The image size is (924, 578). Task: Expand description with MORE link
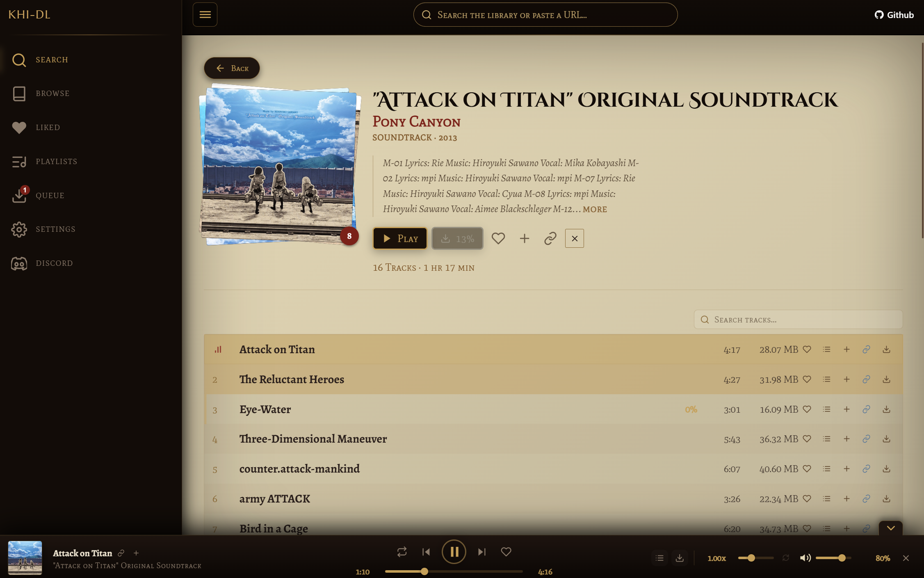(595, 209)
